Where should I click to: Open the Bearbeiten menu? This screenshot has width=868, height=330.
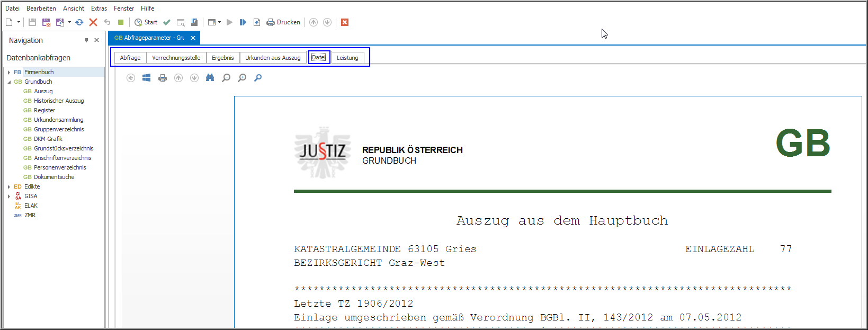(41, 8)
